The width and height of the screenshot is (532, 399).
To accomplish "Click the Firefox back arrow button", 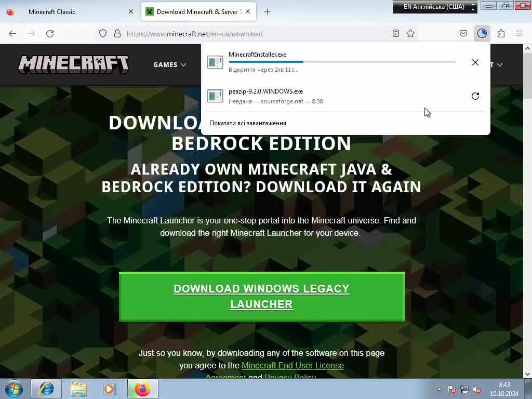I will 12,34.
